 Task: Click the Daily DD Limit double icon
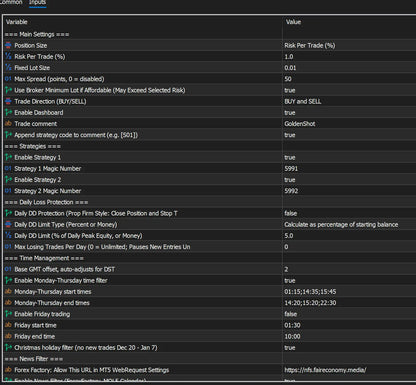tap(8, 236)
